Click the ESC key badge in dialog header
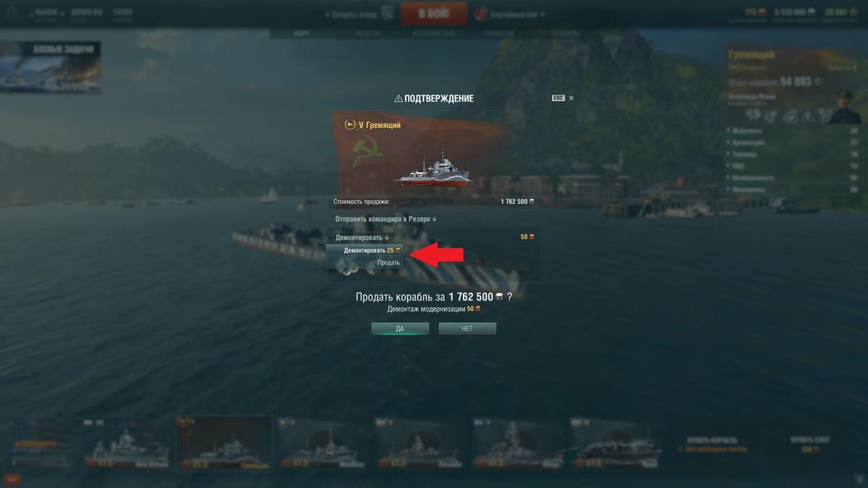 (558, 98)
